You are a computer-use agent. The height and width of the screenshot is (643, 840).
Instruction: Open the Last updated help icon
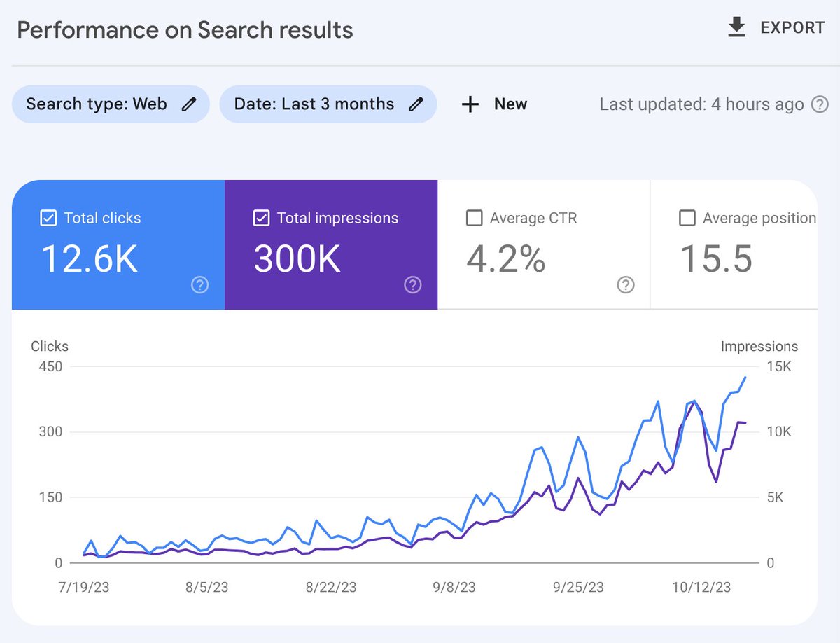(820, 105)
